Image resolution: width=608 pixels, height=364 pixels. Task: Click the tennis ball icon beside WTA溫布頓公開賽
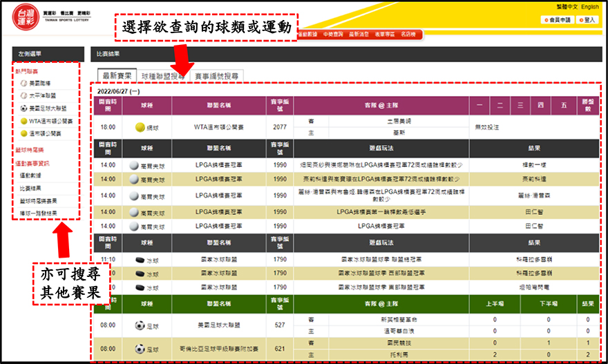(x=23, y=121)
